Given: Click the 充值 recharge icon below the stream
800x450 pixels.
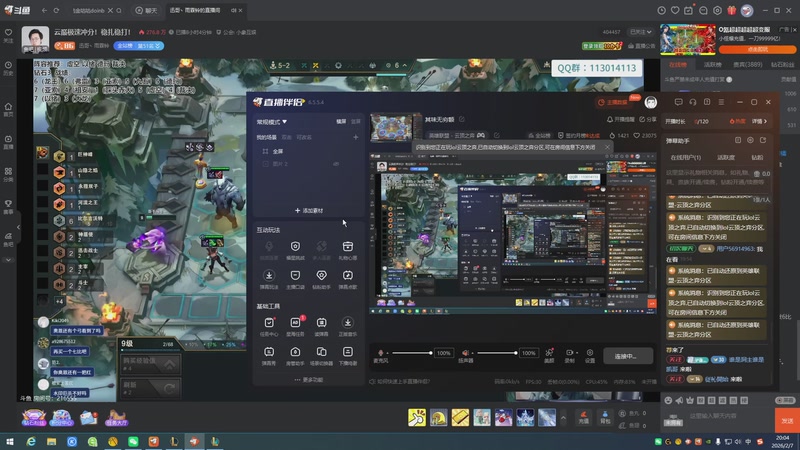Looking at the screenshot, I should coord(584,417).
